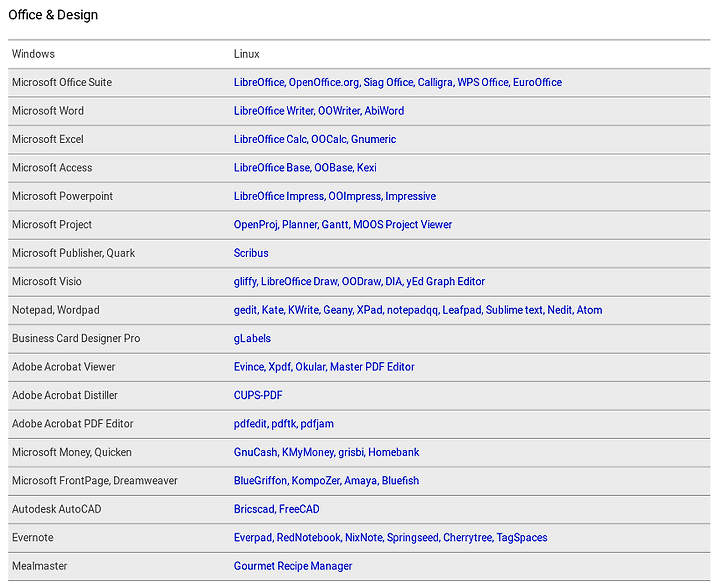Open the LibreOffice Writer link
The height and width of the screenshot is (587, 720).
click(x=274, y=111)
